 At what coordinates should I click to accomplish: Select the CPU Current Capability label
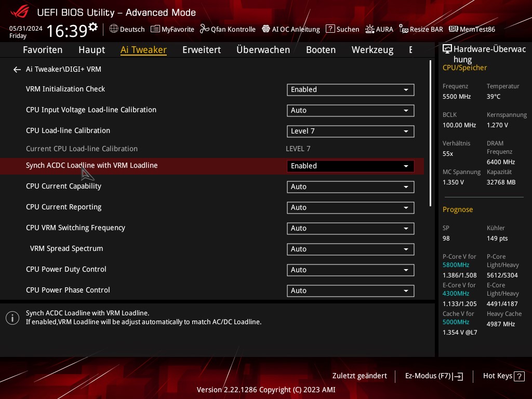pos(63,187)
